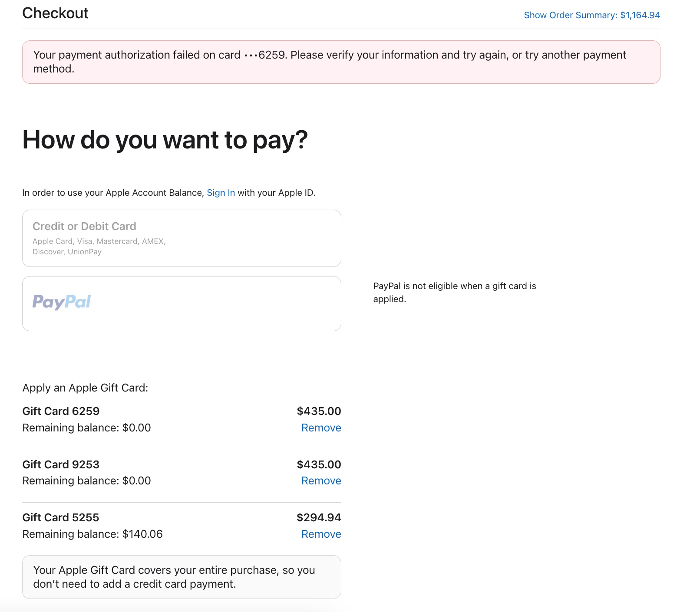Click the accepted card types list text
Viewport: 700px width, 612px height.
(99, 247)
